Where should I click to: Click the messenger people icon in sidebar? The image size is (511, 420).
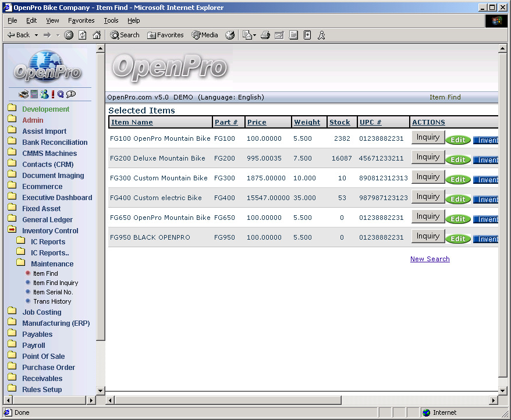(x=44, y=94)
